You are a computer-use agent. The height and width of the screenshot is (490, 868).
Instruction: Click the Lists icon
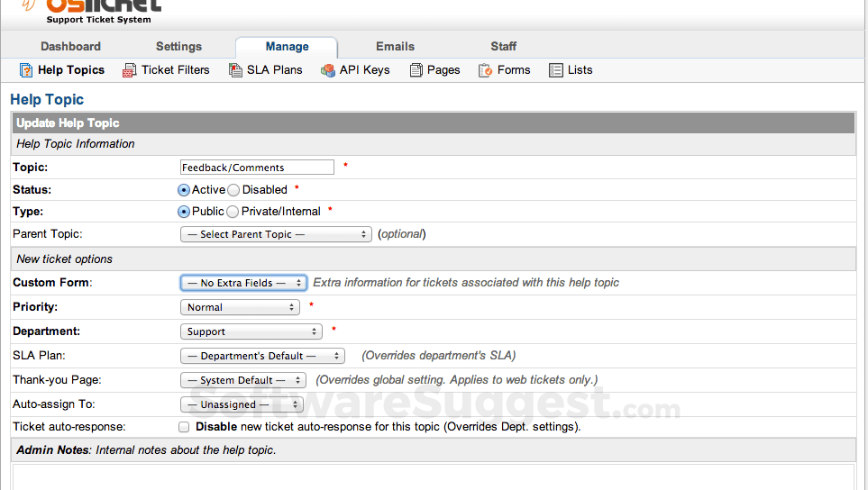pyautogui.click(x=556, y=70)
